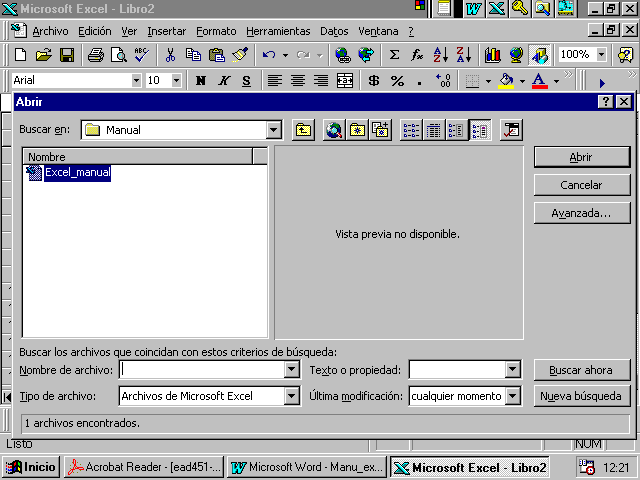Open the Tipo de archivo dropdown
The height and width of the screenshot is (480, 640).
pyautogui.click(x=291, y=396)
